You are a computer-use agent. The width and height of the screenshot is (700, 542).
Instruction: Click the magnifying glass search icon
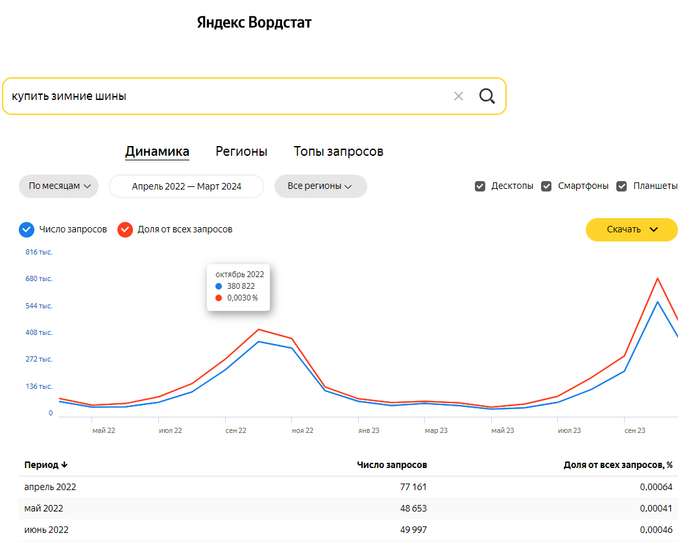tap(487, 96)
